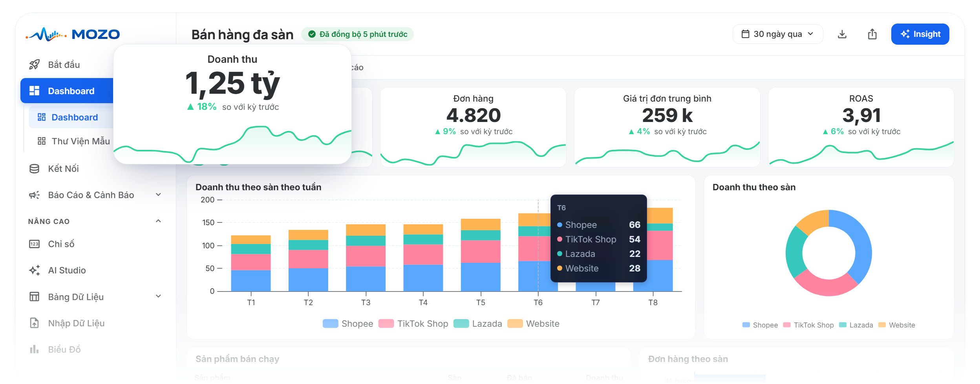Click the Giá trị đơn trung bình card

pos(667,127)
